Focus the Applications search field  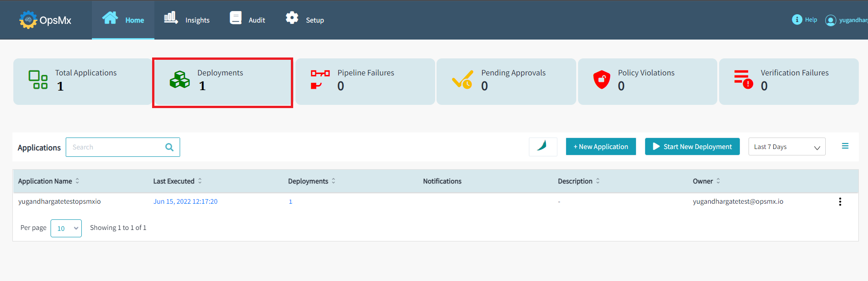pos(115,147)
